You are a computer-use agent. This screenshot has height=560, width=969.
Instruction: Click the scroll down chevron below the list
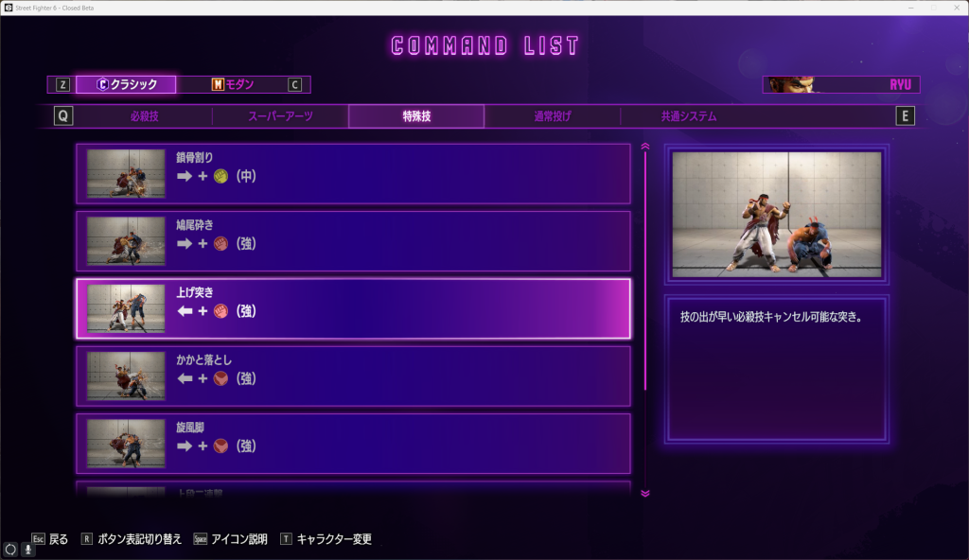[x=645, y=493]
